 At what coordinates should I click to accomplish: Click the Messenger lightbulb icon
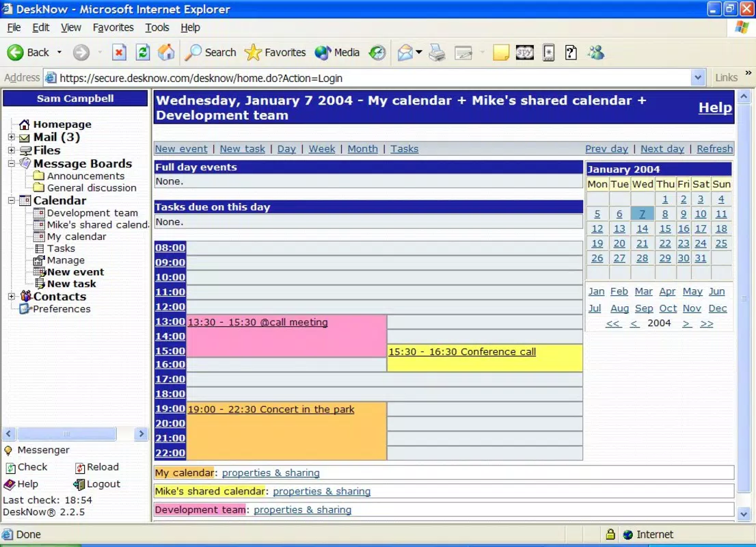point(8,451)
